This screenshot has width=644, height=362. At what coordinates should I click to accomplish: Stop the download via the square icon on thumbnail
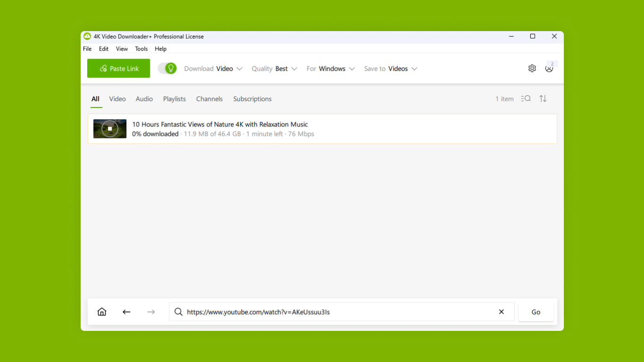(109, 128)
